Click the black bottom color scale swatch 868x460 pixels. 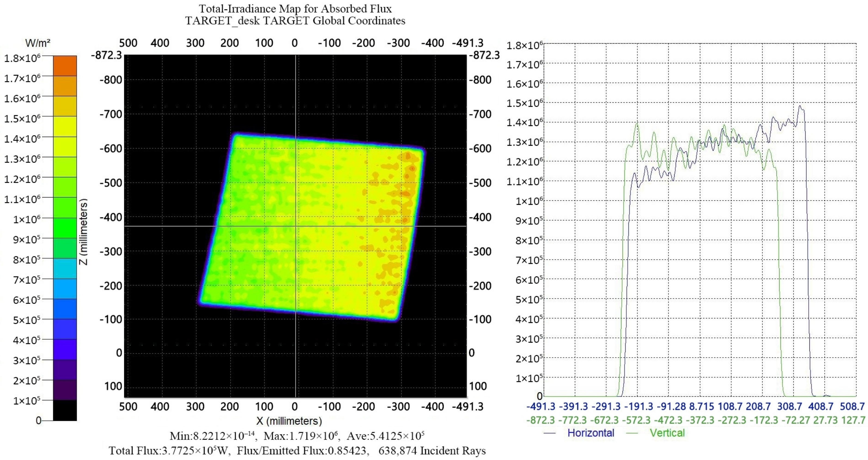coord(65,410)
